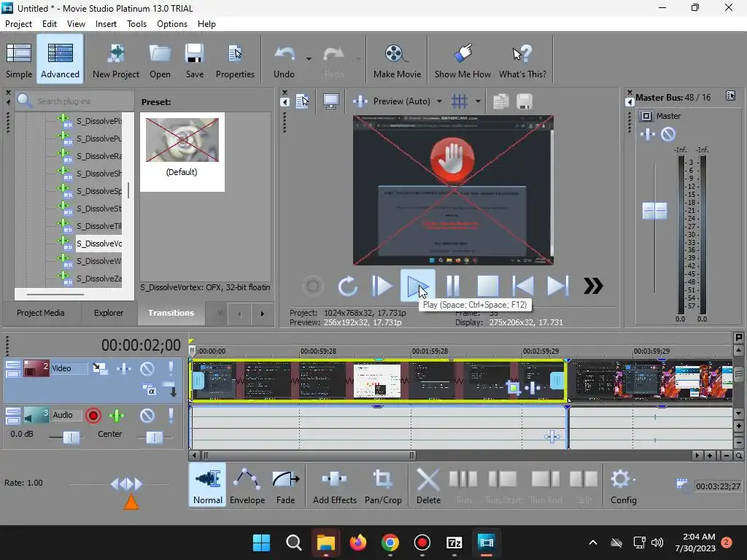Switch to Project Media tab
This screenshot has height=560, width=747.
[41, 313]
